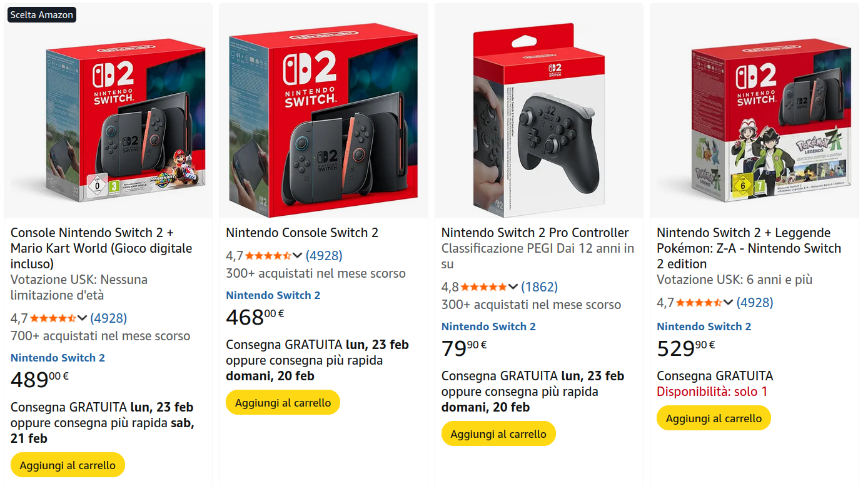868x486 pixels.
Task: Click 529,90 € price of Pokémon bundle
Action: point(685,348)
